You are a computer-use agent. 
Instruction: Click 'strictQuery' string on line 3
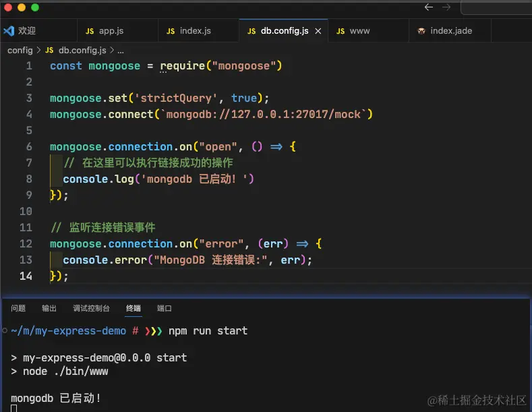point(176,98)
